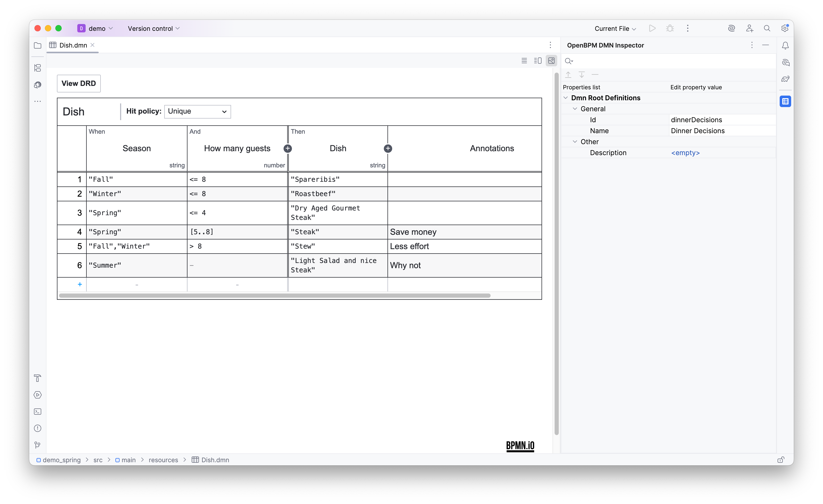This screenshot has width=823, height=504.
Task: Open the Structure tool window icon
Action: (38, 68)
